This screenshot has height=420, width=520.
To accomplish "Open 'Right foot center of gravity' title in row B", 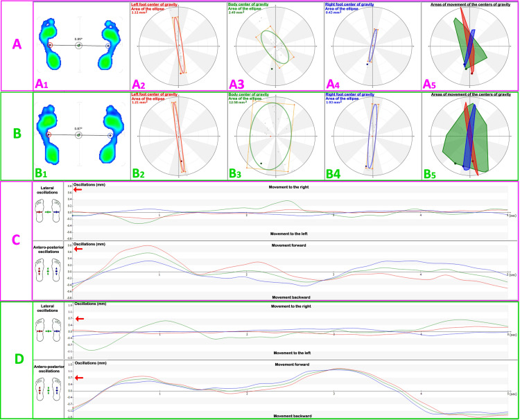I will point(349,94).
